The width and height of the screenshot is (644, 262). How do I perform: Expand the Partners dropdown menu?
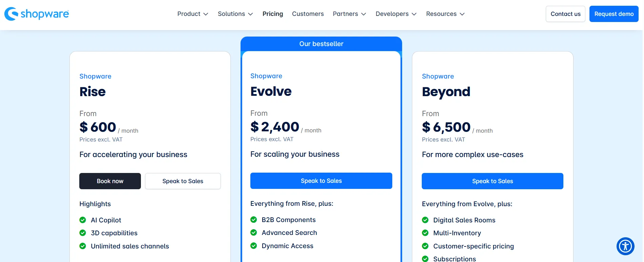tap(349, 14)
